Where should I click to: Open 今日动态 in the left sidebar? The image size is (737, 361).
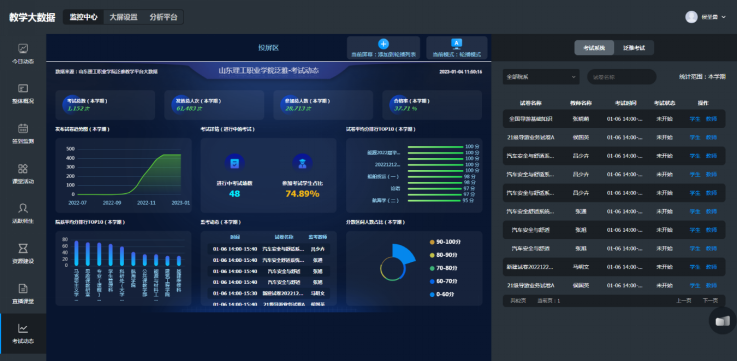click(x=23, y=54)
